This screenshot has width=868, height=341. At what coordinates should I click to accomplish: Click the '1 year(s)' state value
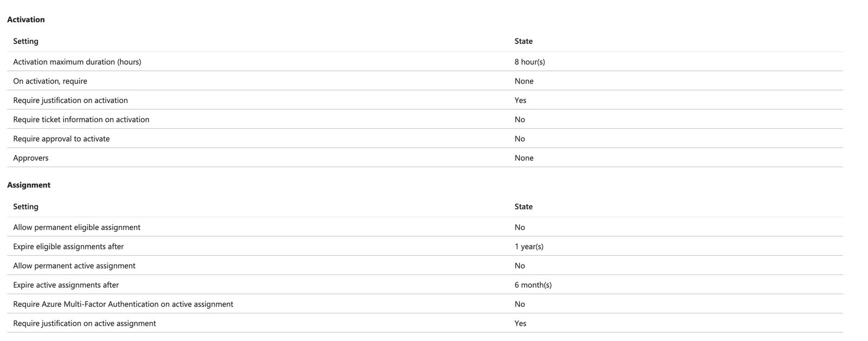(x=528, y=247)
